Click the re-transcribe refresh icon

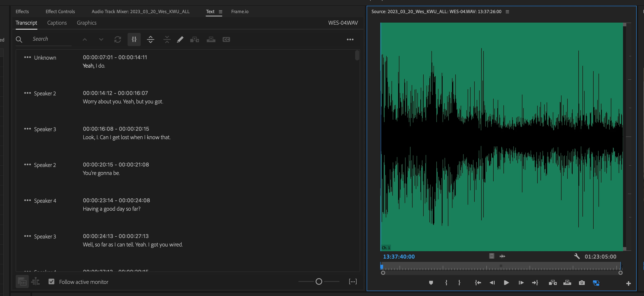(117, 39)
